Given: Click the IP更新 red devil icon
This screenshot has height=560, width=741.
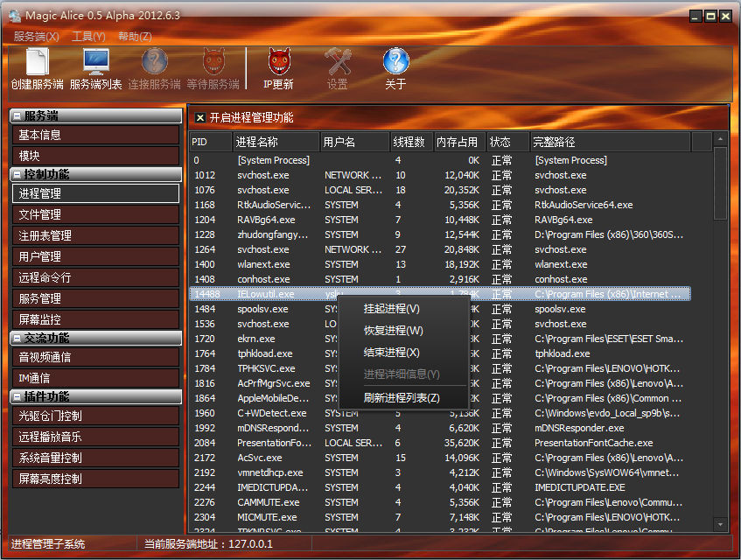Looking at the screenshot, I should click(279, 61).
